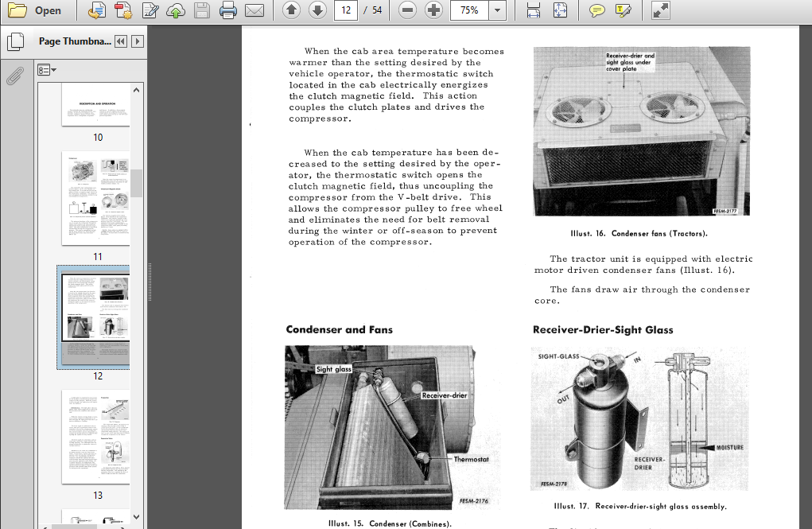Click the zoom percentage field 75%
Viewport: 812px width, 529px height.
(x=469, y=10)
